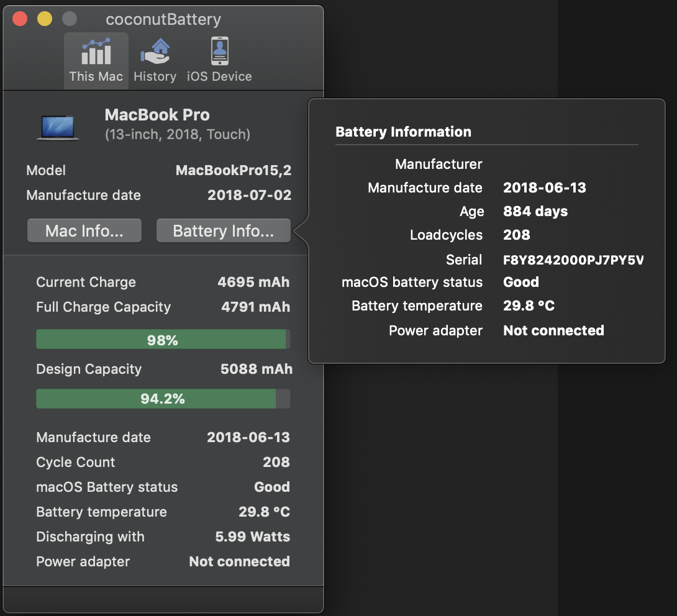Minimize the coconutBattery window
This screenshot has width=677, height=616.
[x=45, y=19]
